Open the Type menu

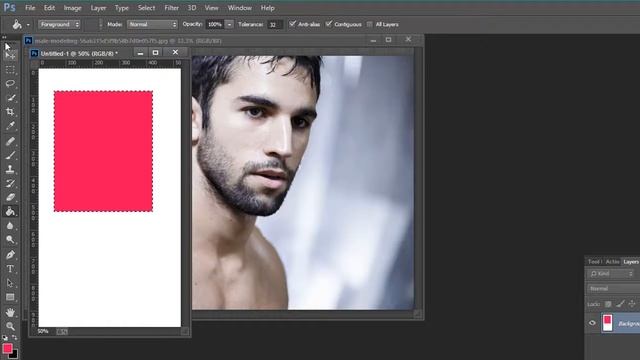point(121,8)
